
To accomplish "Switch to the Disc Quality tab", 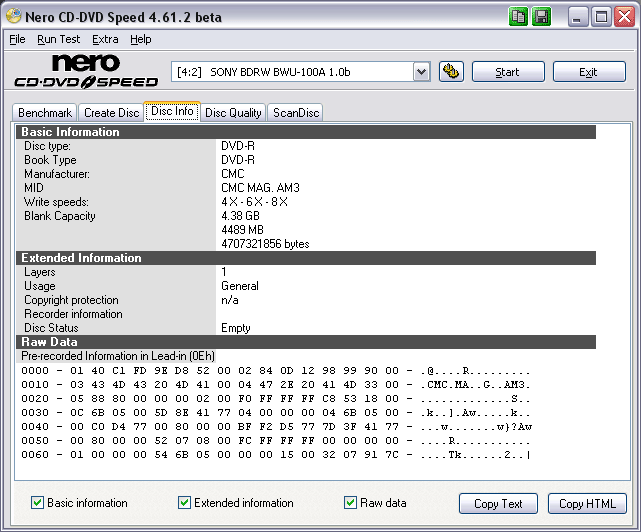I will 233,112.
